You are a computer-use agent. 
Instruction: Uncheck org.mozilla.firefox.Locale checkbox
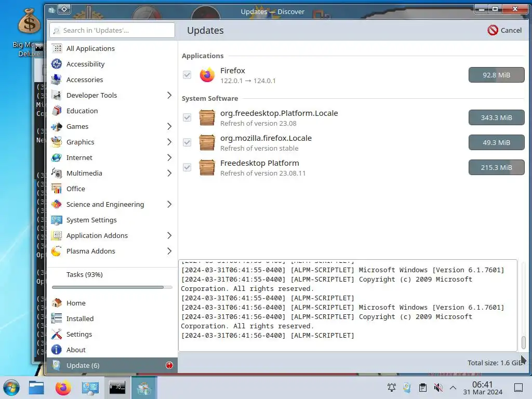pos(187,142)
